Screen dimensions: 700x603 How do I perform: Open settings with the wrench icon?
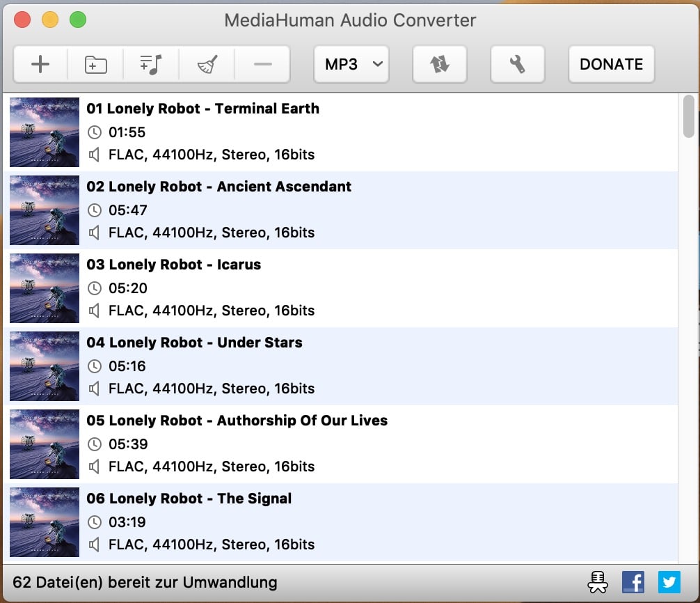tap(518, 64)
